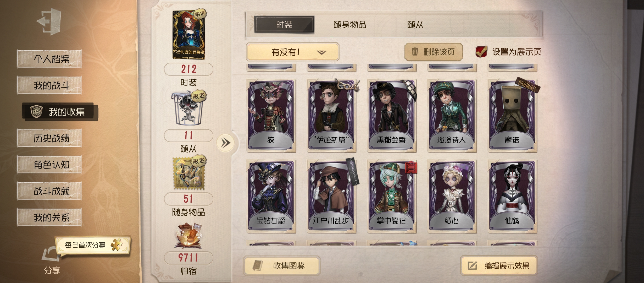Click the trash icon on 删除该页
The image size is (644, 283).
[x=415, y=51]
